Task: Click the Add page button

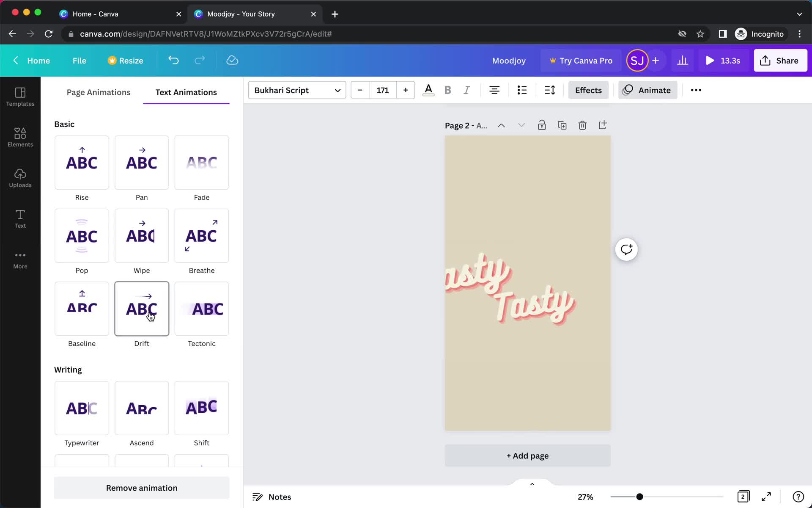Action: coord(527,456)
